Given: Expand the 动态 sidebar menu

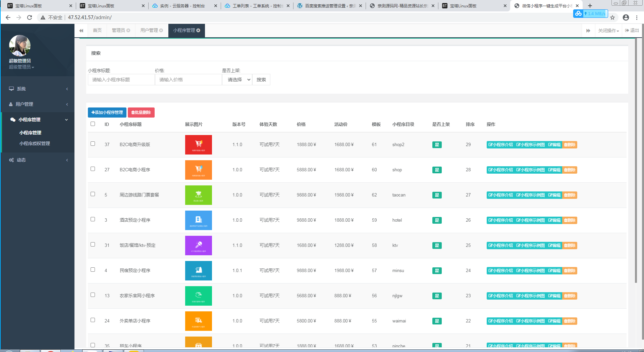Looking at the screenshot, I should click(37, 160).
